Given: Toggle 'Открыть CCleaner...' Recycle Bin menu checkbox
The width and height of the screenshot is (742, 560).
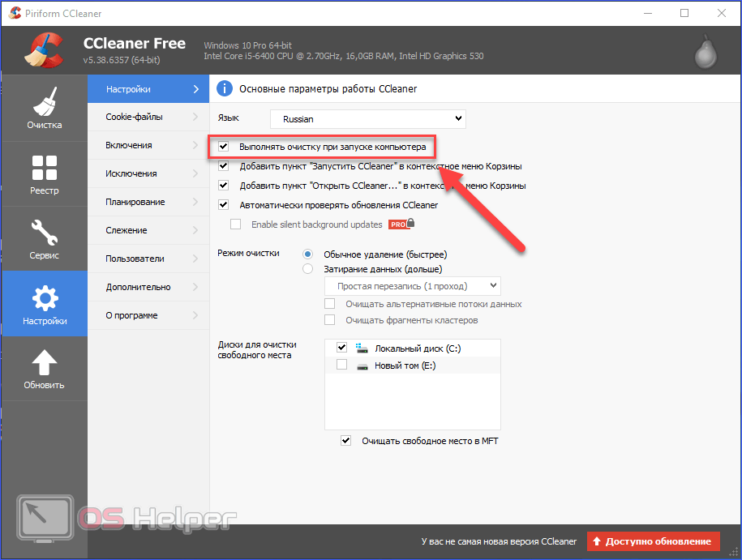Looking at the screenshot, I should point(223,186).
